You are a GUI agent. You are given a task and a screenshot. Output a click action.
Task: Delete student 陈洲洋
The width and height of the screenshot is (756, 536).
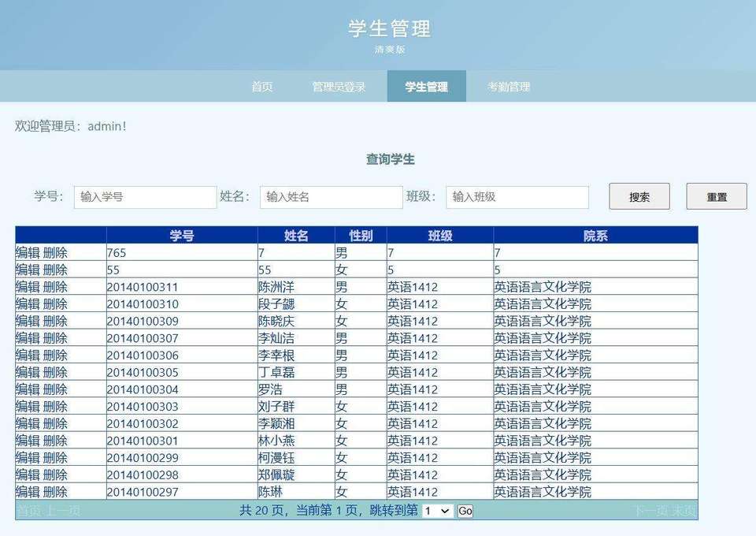tap(55, 287)
